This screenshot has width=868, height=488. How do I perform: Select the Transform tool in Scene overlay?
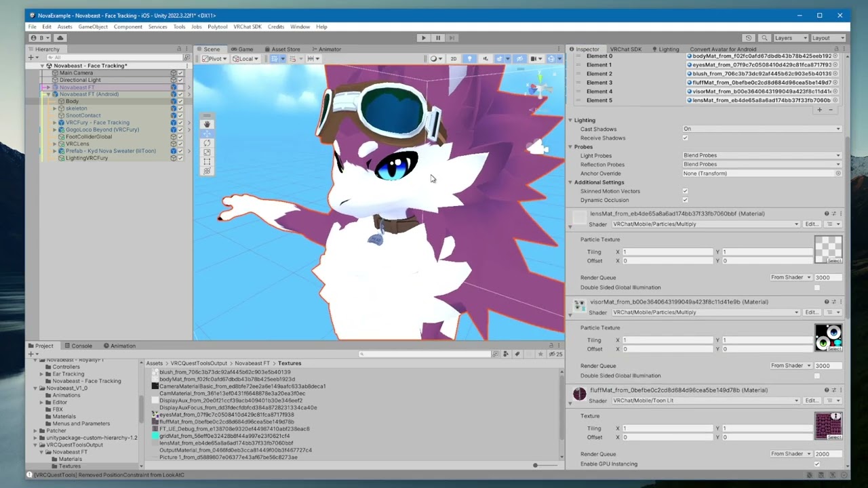[x=207, y=171]
